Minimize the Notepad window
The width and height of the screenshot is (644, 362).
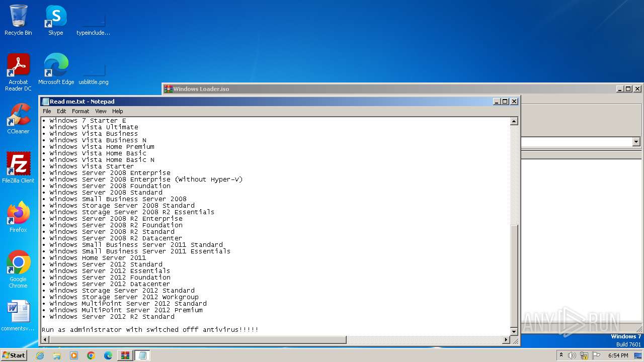point(497,102)
